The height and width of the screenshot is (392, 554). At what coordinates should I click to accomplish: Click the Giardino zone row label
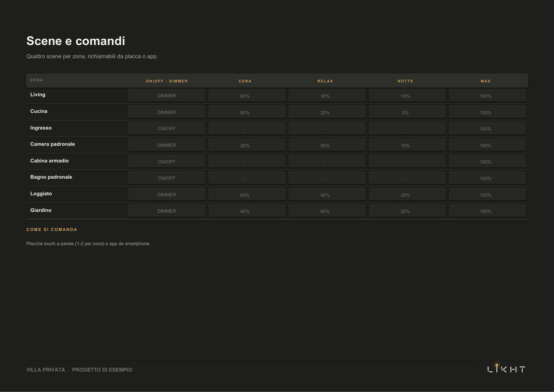(x=41, y=210)
